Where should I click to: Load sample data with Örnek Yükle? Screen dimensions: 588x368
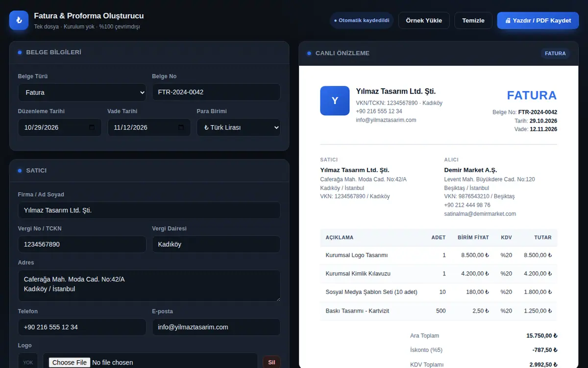pyautogui.click(x=424, y=20)
